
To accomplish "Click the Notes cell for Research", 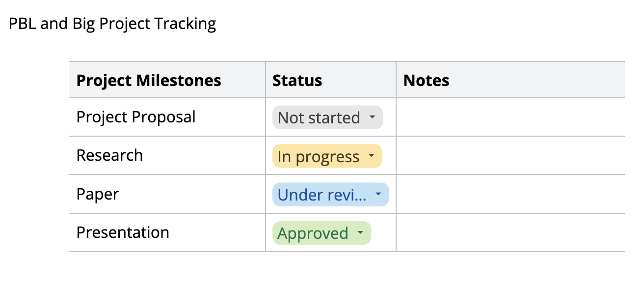I will pyautogui.click(x=510, y=156).
